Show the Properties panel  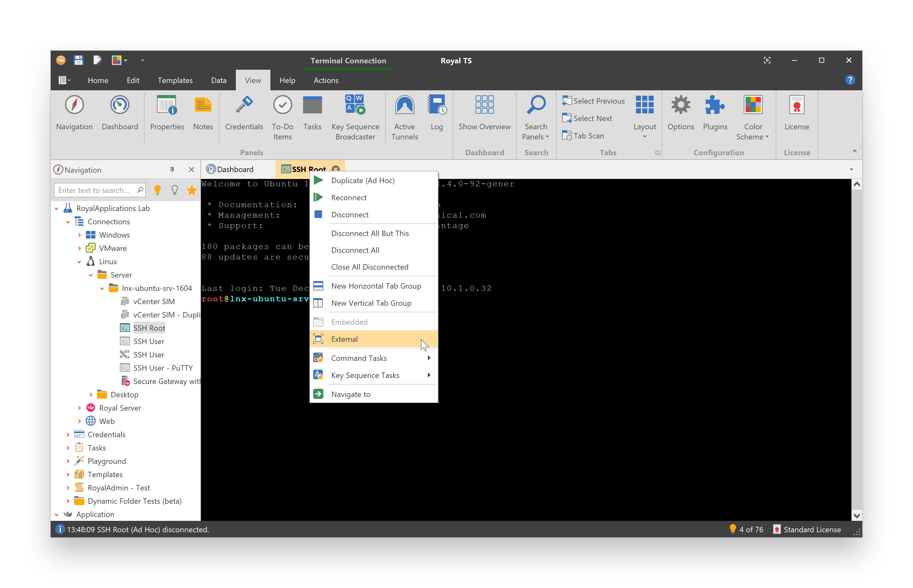point(167,113)
